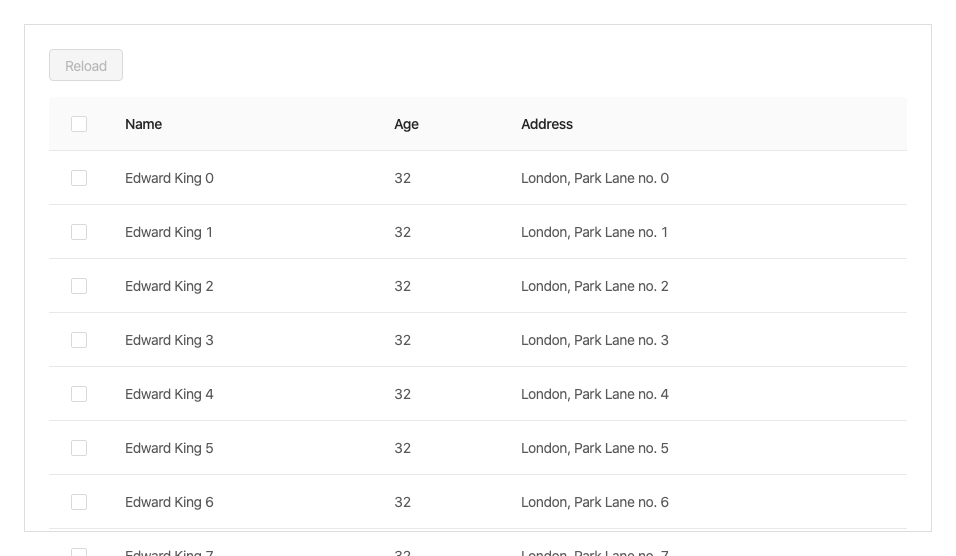The width and height of the screenshot is (956, 556).
Task: Click the Edward King 5 name cell
Action: point(169,448)
